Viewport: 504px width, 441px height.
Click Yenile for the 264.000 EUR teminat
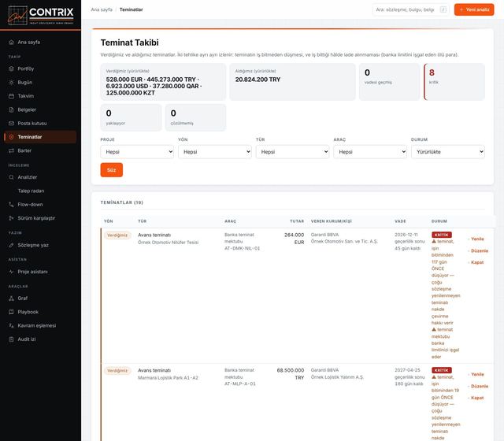pyautogui.click(x=477, y=239)
